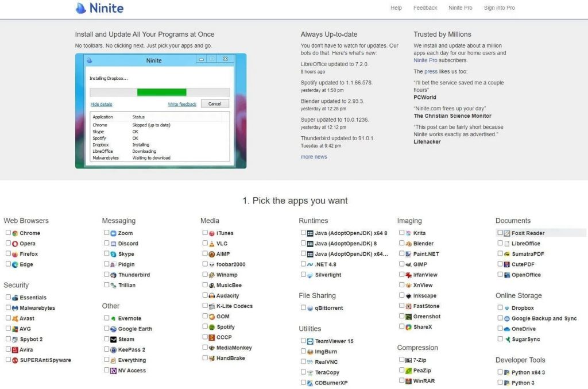Viewport: 588px width, 389px height.
Task: Select the Foxit Reader checkbox
Action: tap(500, 233)
